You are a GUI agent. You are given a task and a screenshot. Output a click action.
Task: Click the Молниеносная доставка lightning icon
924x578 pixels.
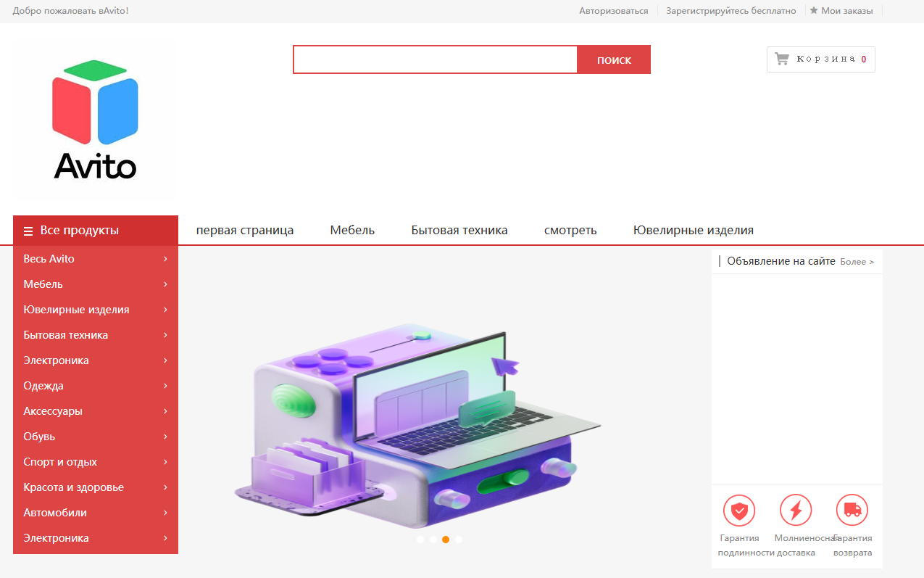click(795, 511)
